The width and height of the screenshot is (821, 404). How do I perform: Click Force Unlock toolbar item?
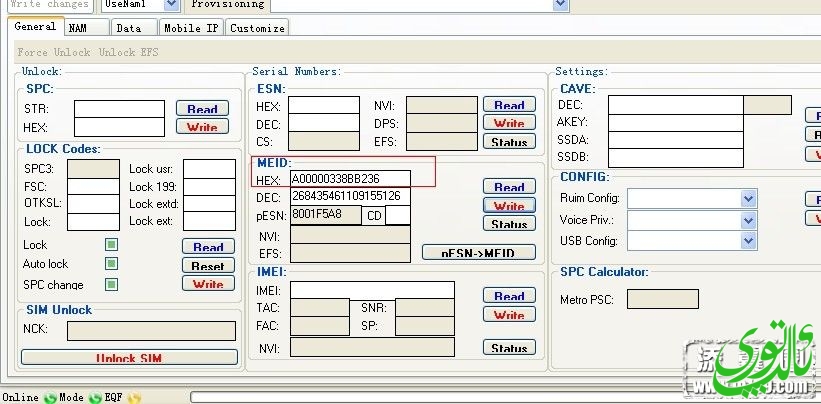pos(54,52)
